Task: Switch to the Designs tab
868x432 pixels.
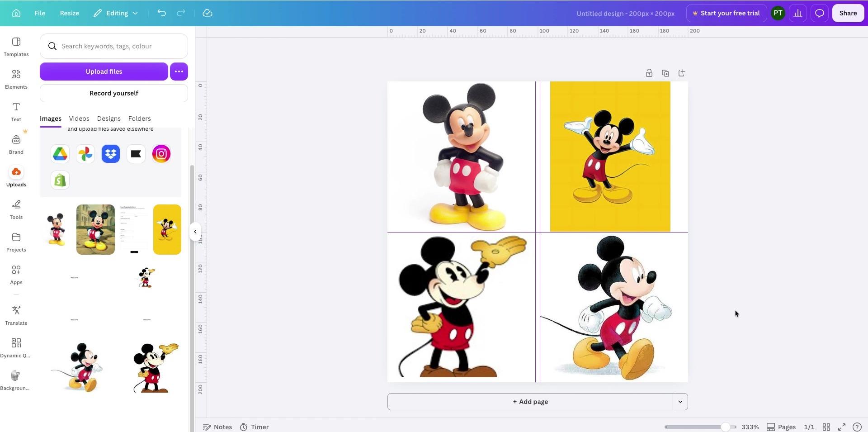Action: click(x=109, y=119)
